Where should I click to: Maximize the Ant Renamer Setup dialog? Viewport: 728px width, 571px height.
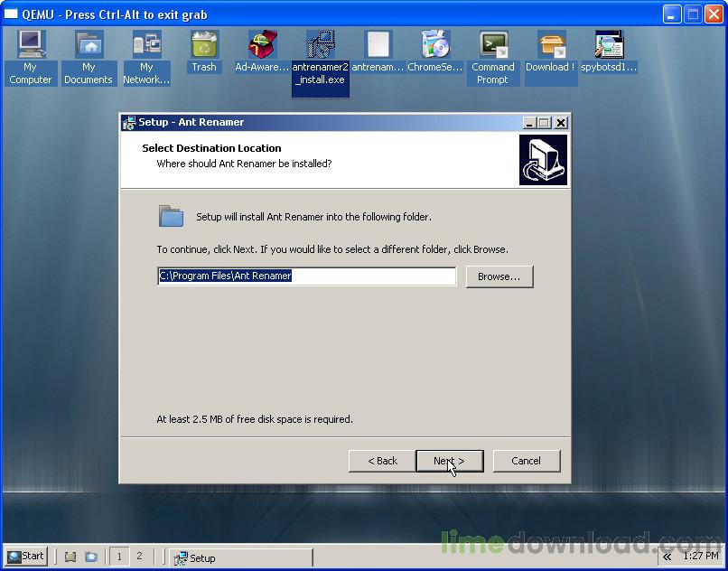544,123
